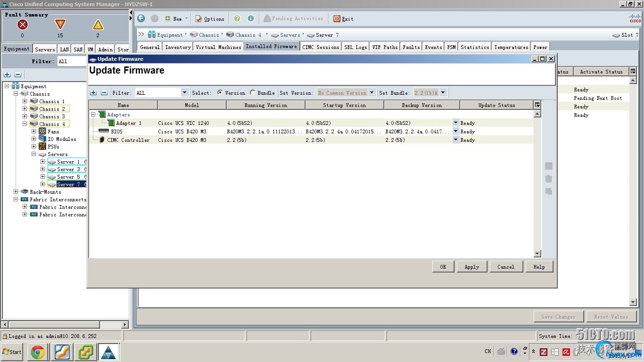Expand the Fabric Interconnects node
The width and height of the screenshot is (644, 362).
(16, 199)
